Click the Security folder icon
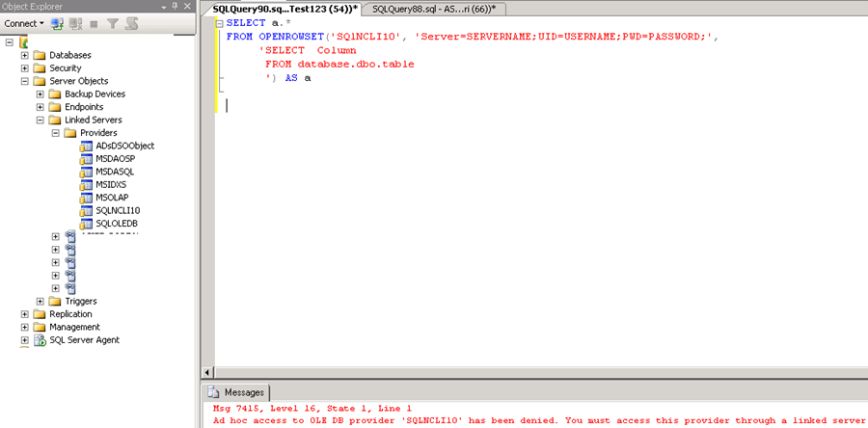The height and width of the screenshot is (428, 868). [40, 68]
